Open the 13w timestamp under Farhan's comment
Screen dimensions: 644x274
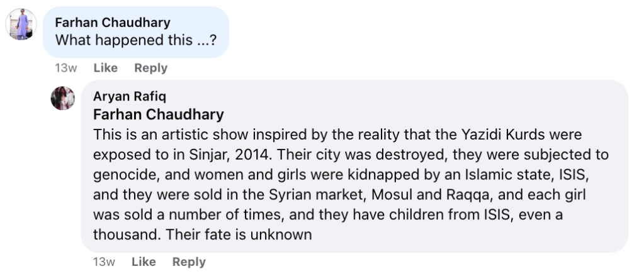tap(65, 68)
